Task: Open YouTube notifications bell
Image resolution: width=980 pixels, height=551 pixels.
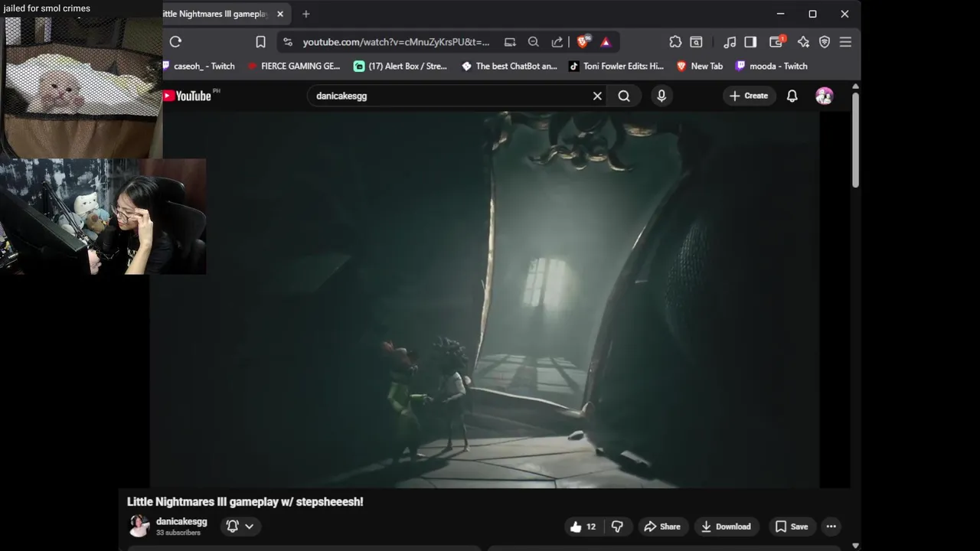Action: point(792,96)
